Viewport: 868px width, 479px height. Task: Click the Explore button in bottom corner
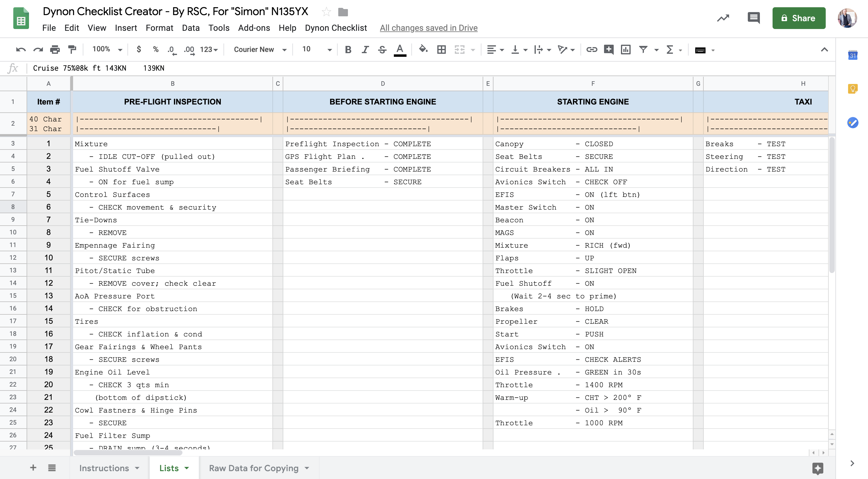point(818,468)
